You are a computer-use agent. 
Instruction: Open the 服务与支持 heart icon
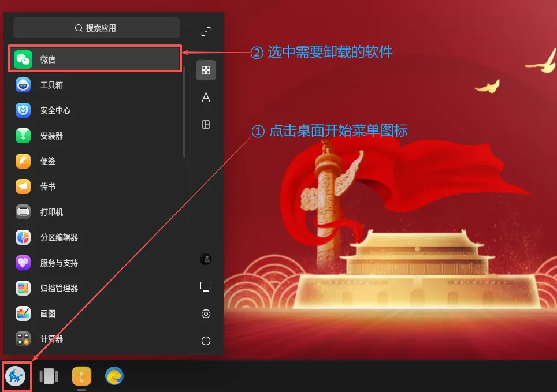click(23, 263)
